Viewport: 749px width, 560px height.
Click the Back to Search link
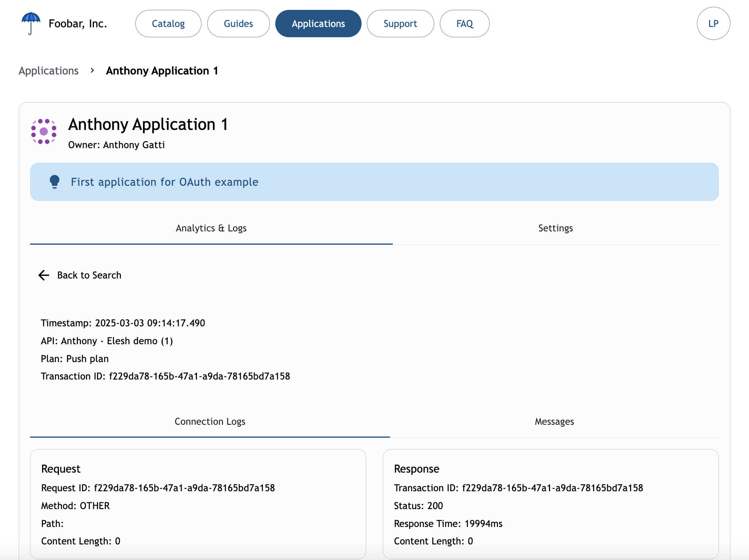(89, 275)
